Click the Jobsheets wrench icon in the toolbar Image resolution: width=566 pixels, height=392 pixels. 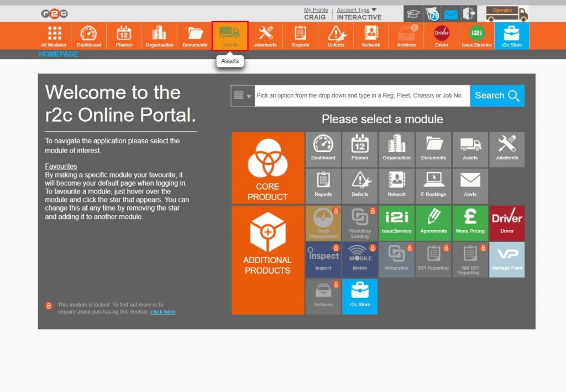[x=265, y=35]
